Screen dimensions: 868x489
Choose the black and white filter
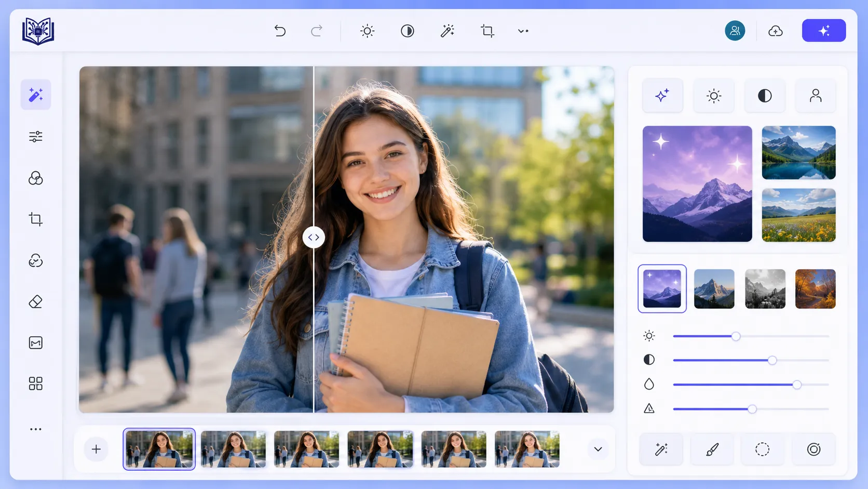765,289
